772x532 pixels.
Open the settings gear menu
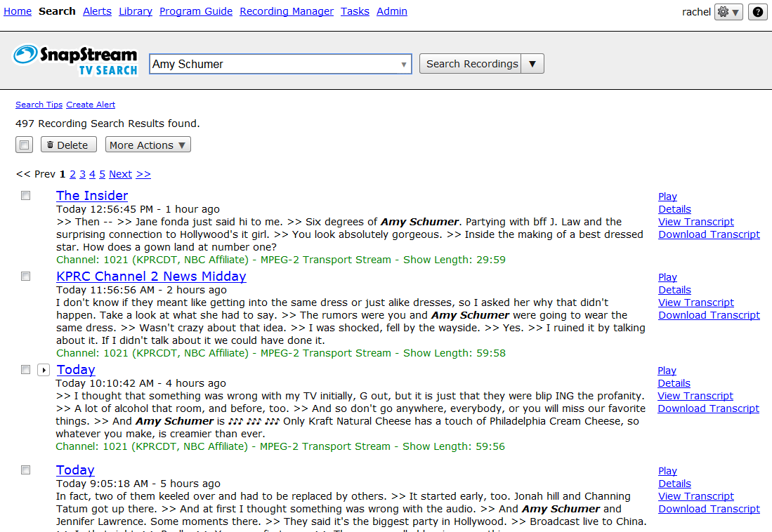728,12
